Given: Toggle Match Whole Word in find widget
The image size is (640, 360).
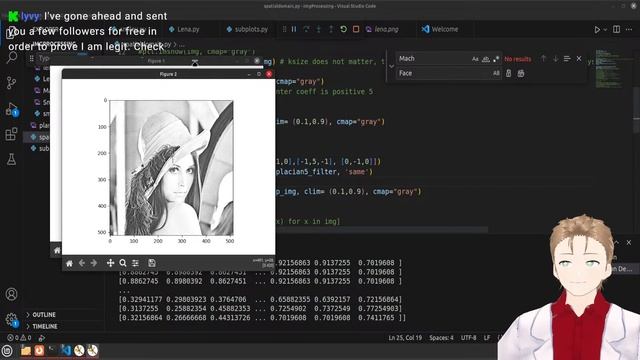Looking at the screenshot, I should click(x=486, y=59).
